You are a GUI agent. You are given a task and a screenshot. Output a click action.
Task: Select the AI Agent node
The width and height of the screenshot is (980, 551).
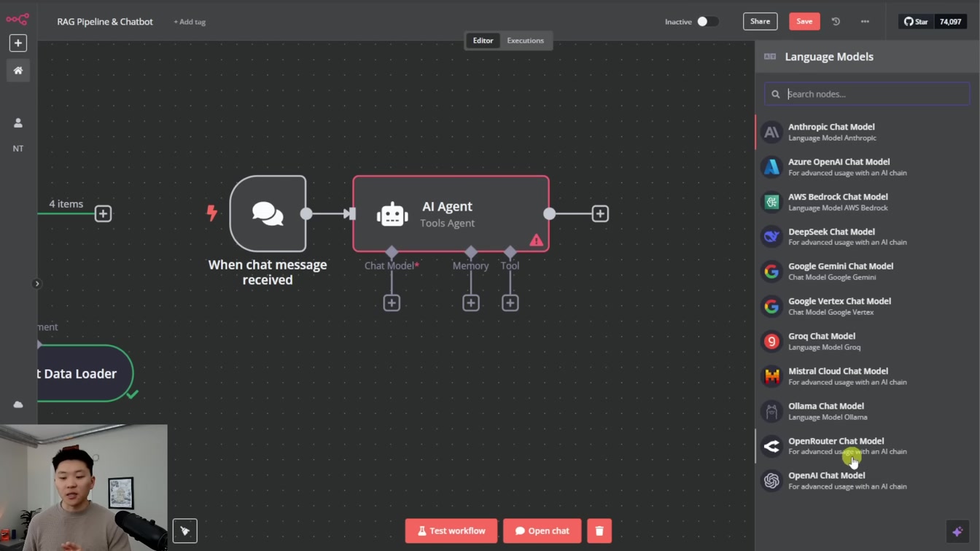point(451,214)
